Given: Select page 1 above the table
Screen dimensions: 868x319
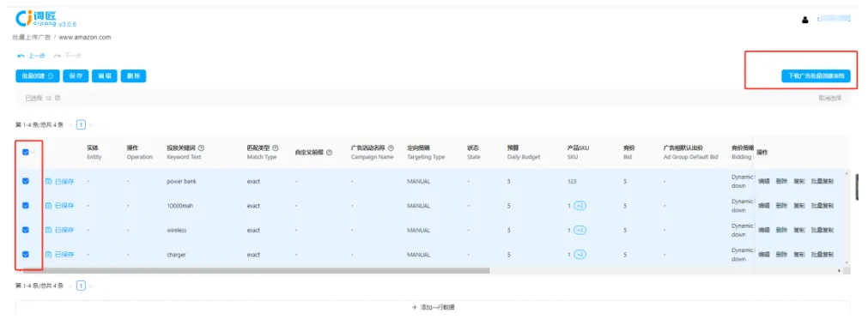Looking at the screenshot, I should pos(81,125).
